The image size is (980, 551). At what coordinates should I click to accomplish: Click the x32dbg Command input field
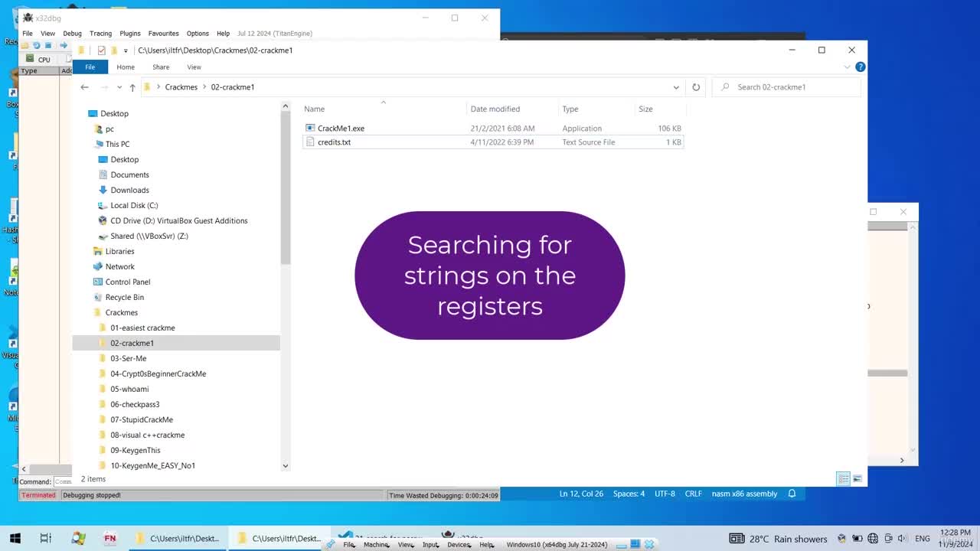click(x=62, y=481)
